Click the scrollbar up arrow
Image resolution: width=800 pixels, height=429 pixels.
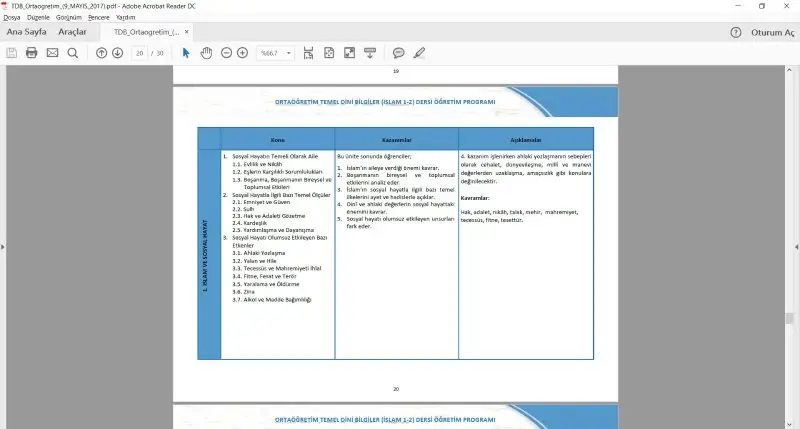(789, 70)
